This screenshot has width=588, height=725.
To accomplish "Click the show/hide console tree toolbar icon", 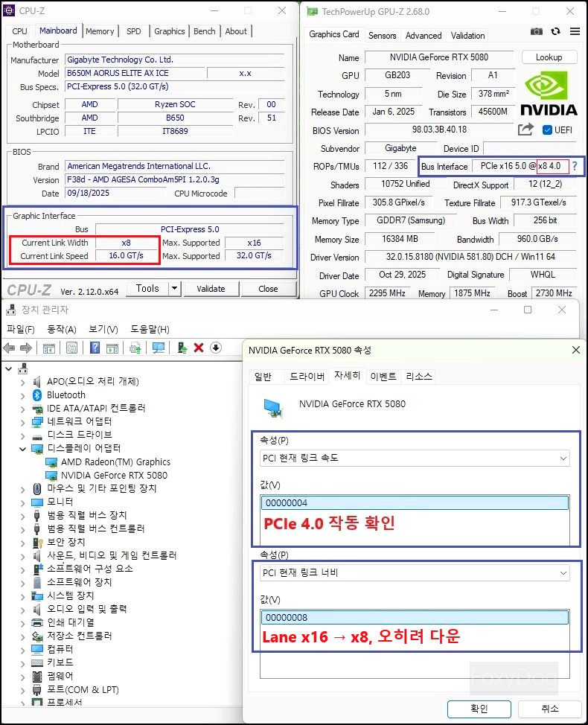I will pos(49,348).
